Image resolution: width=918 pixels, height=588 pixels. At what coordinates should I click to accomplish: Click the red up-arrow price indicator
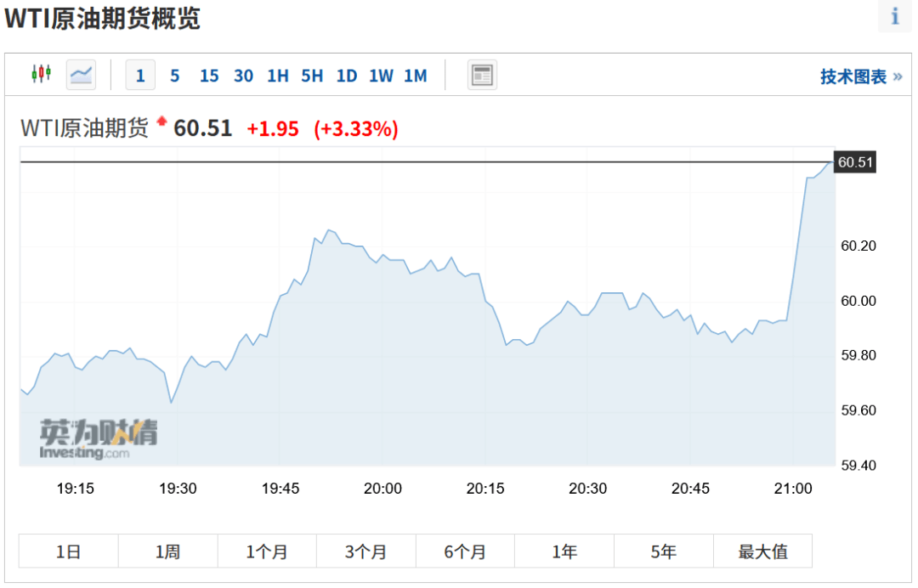(161, 122)
